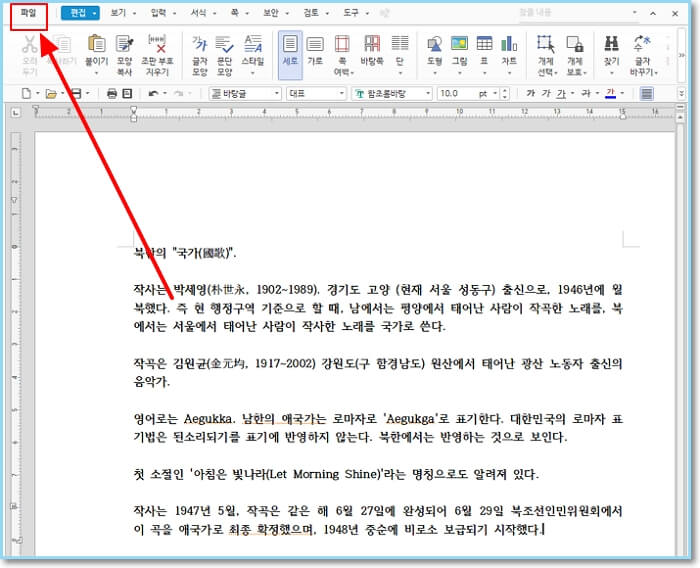Image resolution: width=700 pixels, height=568 pixels.
Task: Click the 쪽 여백 (Page margins) icon
Action: (x=342, y=44)
